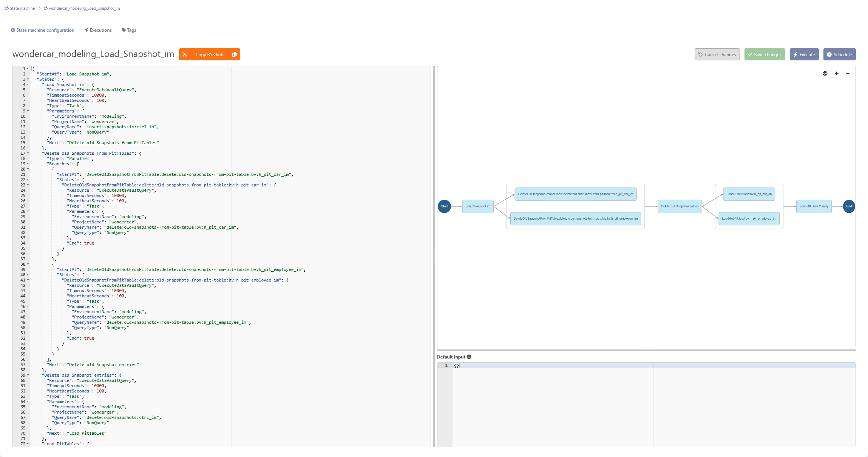Zoom out the diagram with minus icon
The height and width of the screenshot is (457, 868).
[848, 74]
